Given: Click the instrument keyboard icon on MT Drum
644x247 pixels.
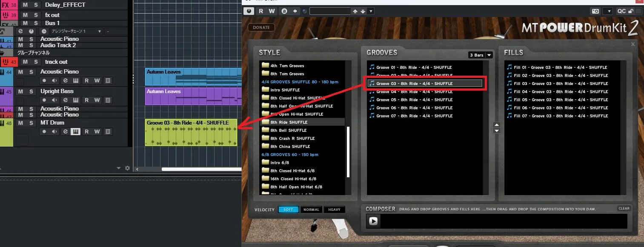Looking at the screenshot, I should pyautogui.click(x=76, y=132).
